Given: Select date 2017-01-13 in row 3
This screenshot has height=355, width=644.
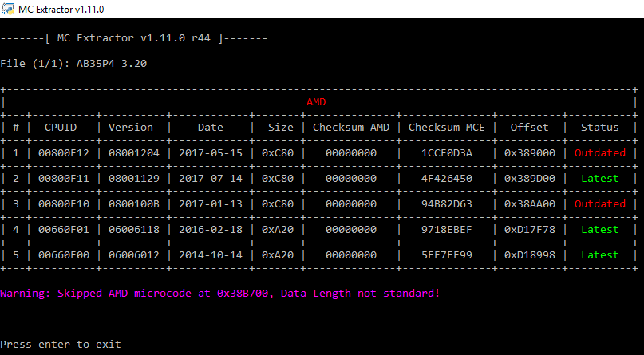Looking at the screenshot, I should pyautogui.click(x=211, y=203).
